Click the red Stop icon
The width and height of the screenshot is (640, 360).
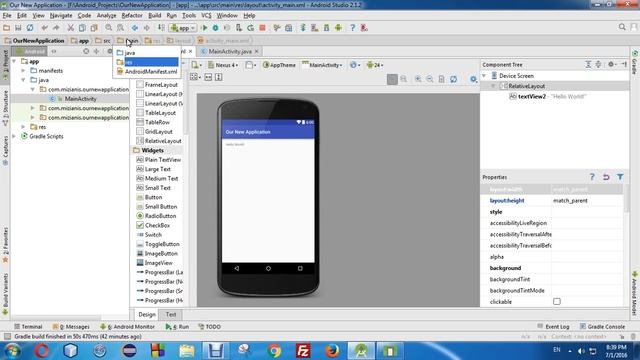(262, 28)
